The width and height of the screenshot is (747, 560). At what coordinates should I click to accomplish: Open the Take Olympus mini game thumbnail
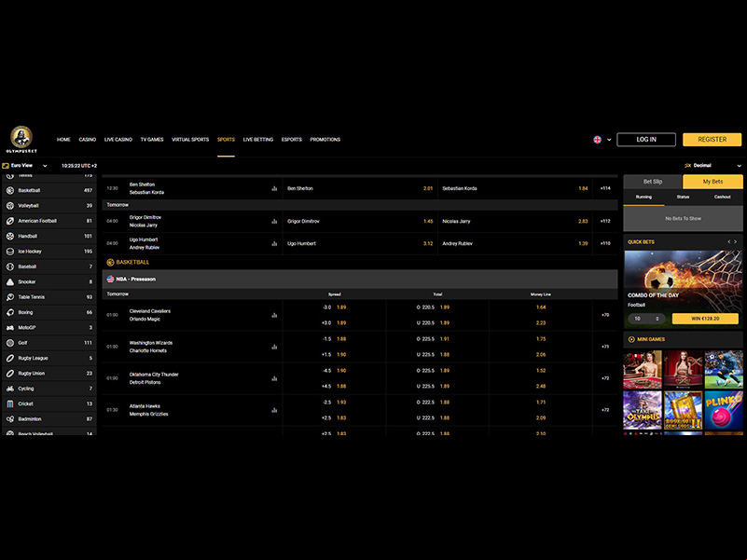click(643, 411)
